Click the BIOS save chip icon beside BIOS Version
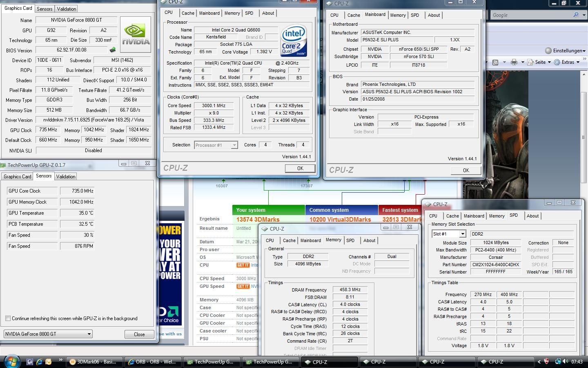Viewport: 588px width, 368px height. [112, 50]
